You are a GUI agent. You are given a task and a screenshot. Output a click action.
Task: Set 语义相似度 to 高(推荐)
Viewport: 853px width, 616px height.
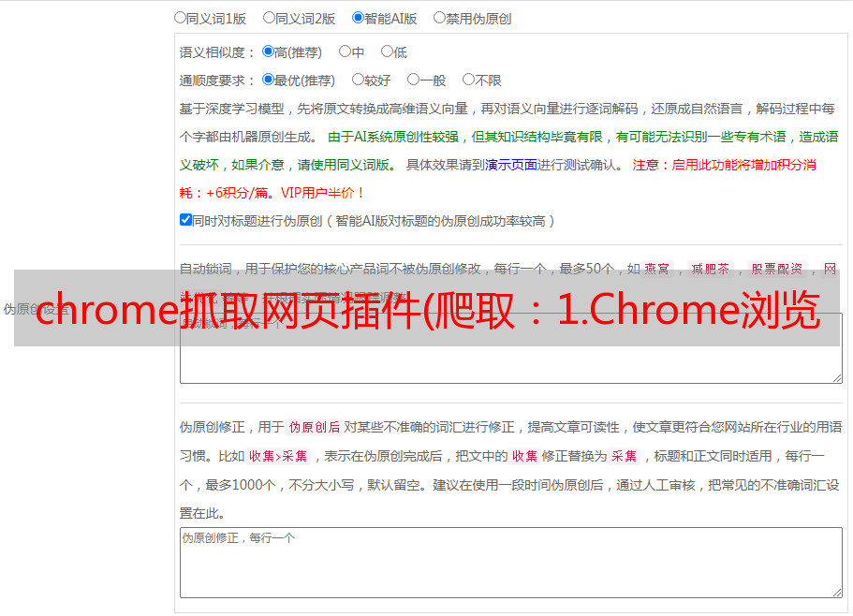[x=268, y=51]
